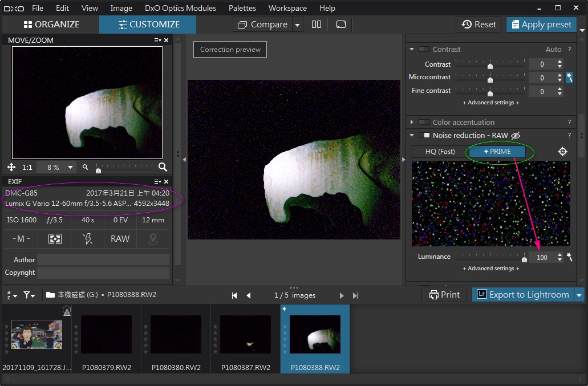Select HQ (Fast) noise reduction mode
This screenshot has width=588, height=386.
[x=440, y=152]
